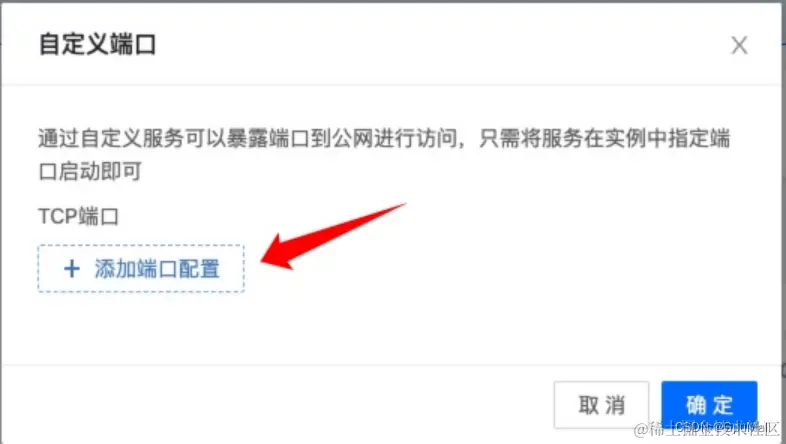The height and width of the screenshot is (444, 786).
Task: Click the red arrow annotation
Action: [x=333, y=236]
